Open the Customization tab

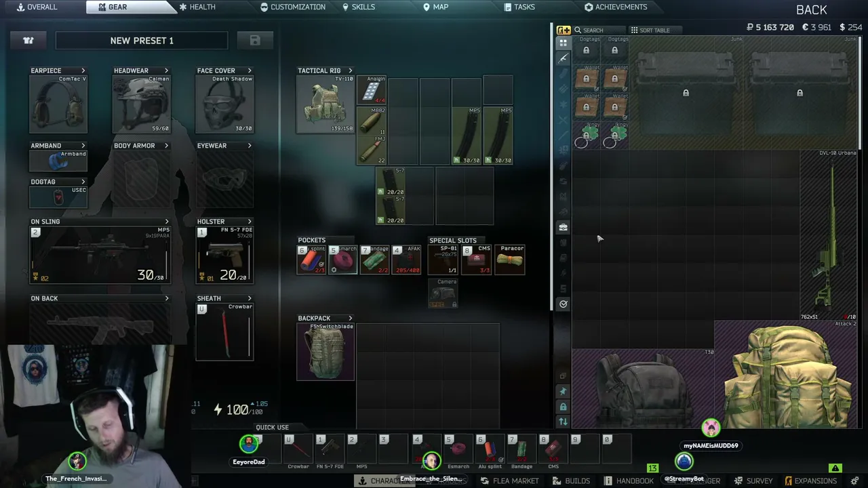(x=293, y=7)
